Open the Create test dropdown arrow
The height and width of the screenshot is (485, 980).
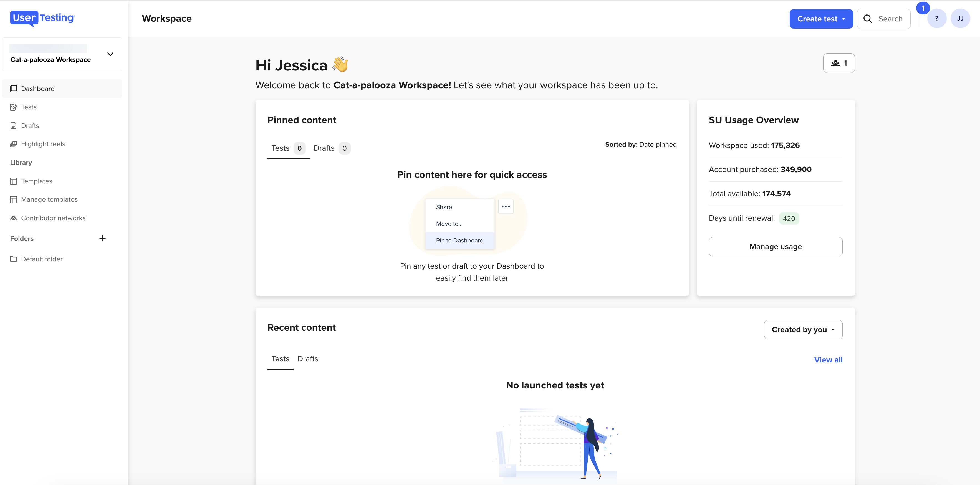844,19
